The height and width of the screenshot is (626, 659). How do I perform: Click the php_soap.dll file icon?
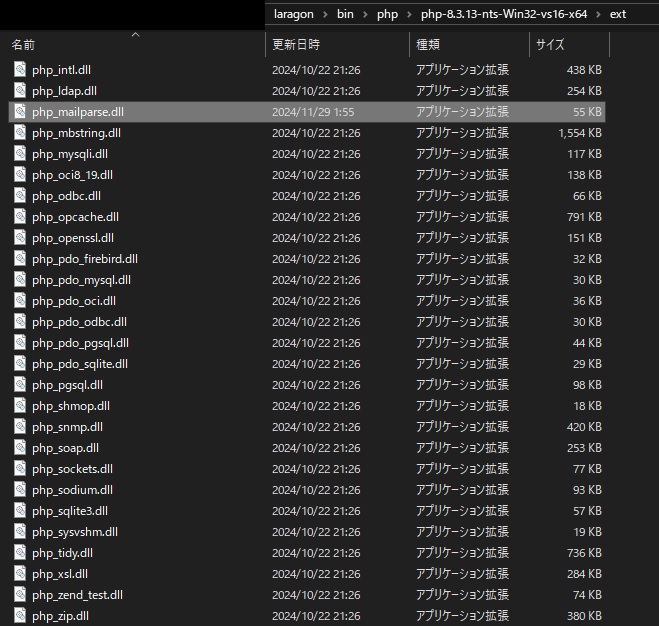(x=21, y=448)
